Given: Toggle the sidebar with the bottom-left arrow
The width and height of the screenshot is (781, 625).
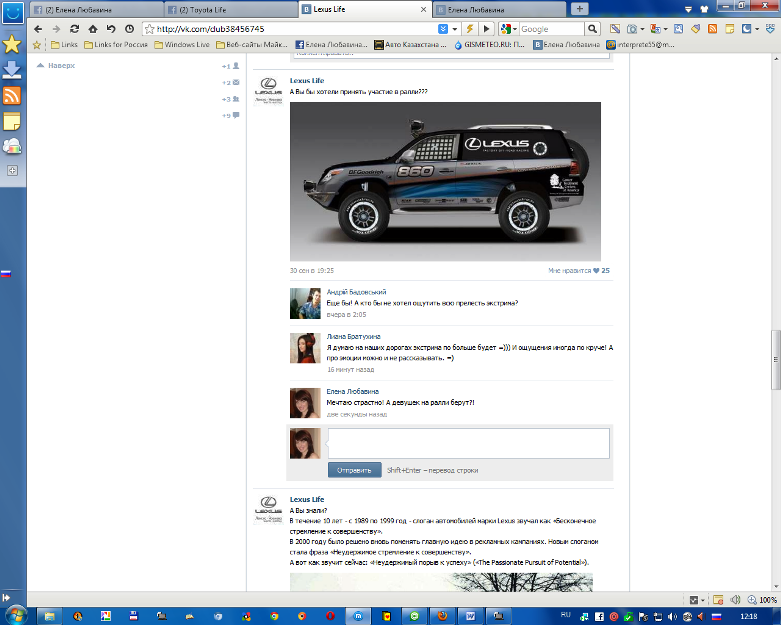Looking at the screenshot, I should (6, 597).
